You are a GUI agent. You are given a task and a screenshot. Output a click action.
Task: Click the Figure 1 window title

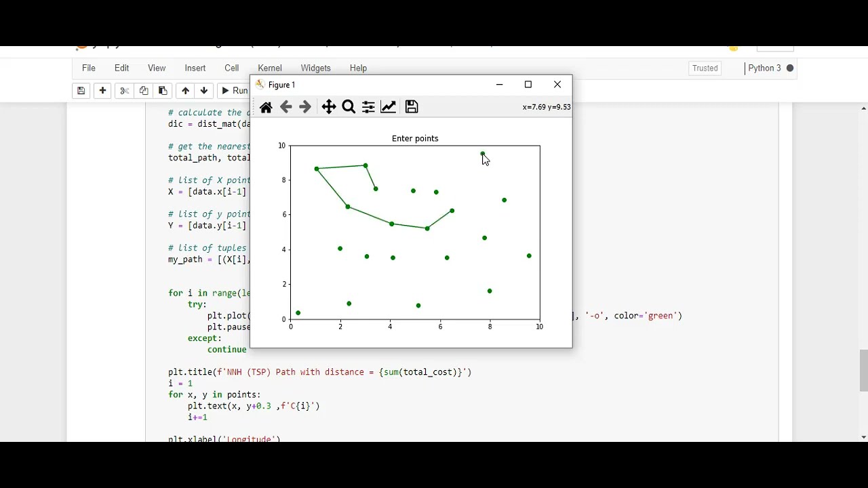point(281,85)
